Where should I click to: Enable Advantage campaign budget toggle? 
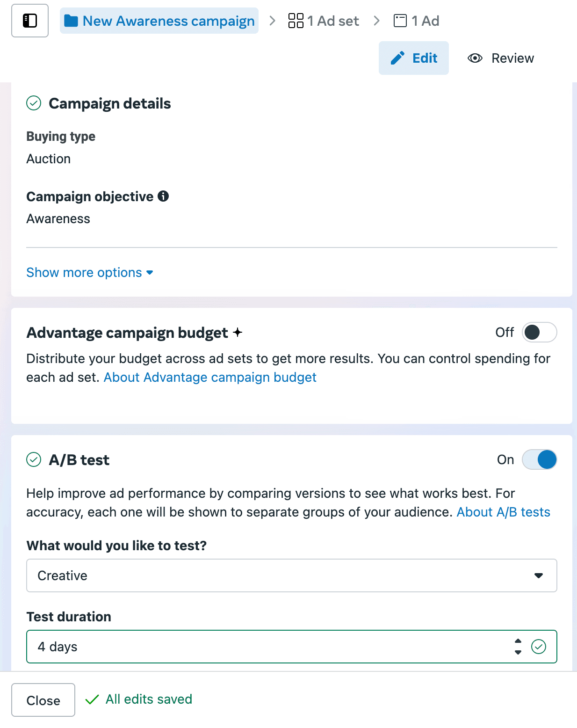pos(539,332)
